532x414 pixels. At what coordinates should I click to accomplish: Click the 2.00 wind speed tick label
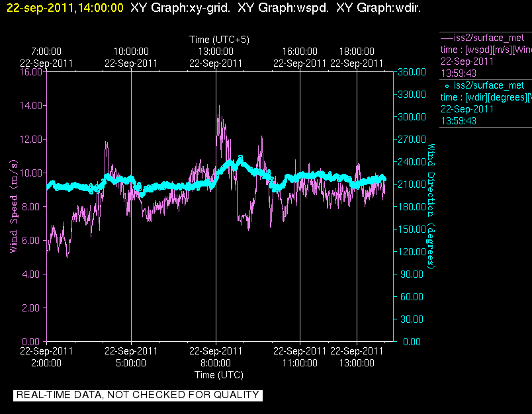[32, 308]
